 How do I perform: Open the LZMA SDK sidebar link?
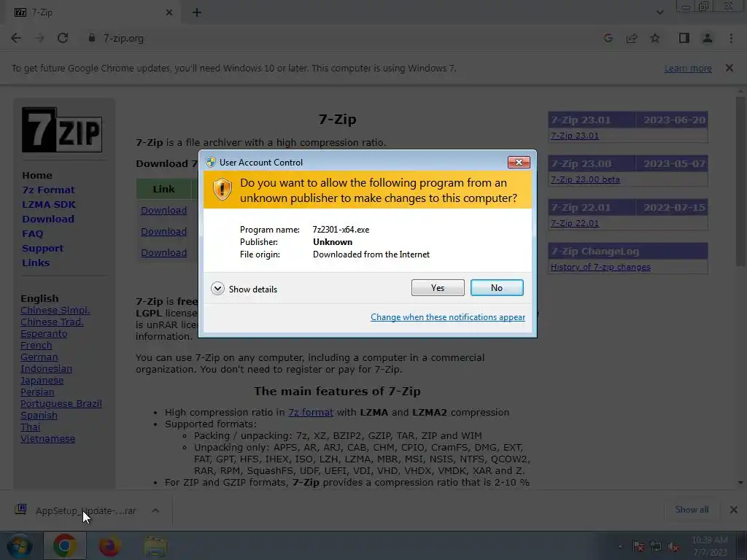(x=49, y=204)
